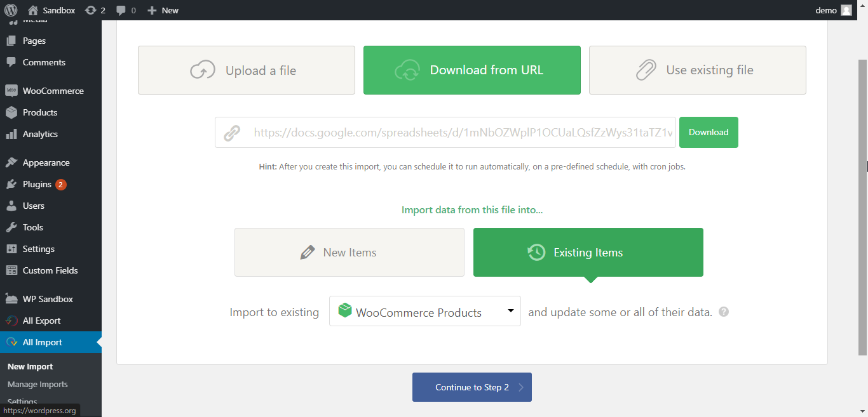Click the Pages sidebar icon

11,41
